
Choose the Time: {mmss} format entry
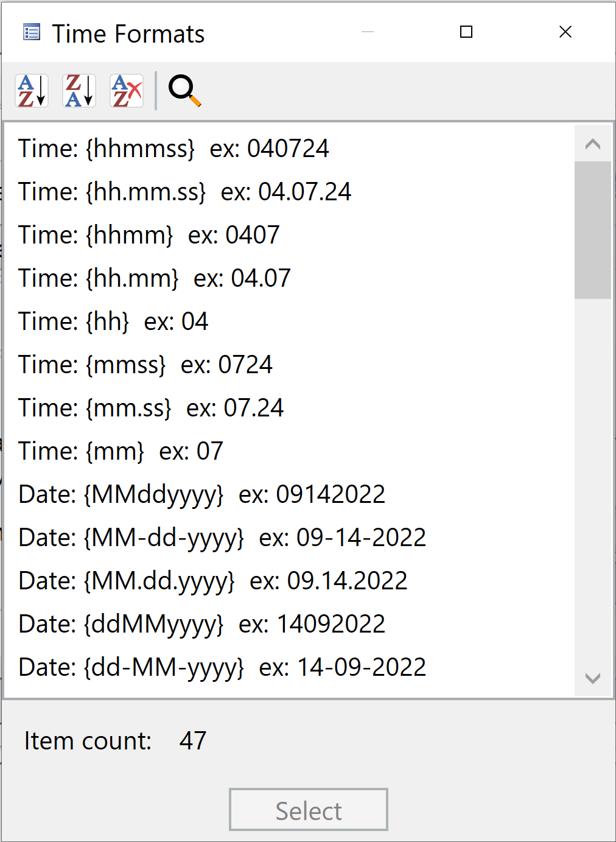pyautogui.click(x=145, y=365)
